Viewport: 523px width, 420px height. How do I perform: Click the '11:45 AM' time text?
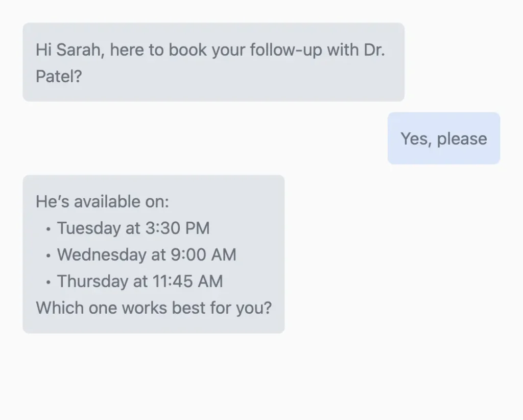point(188,281)
